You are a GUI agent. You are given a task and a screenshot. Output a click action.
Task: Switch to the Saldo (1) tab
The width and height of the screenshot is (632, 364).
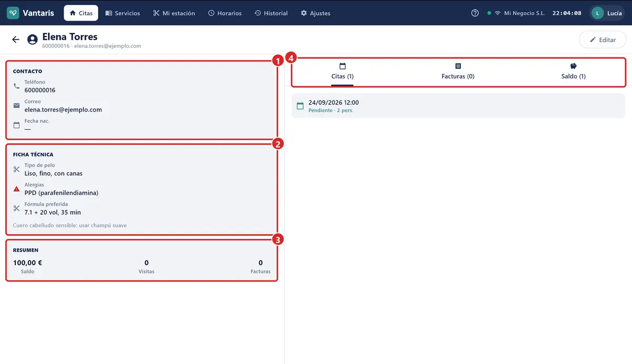coord(574,72)
